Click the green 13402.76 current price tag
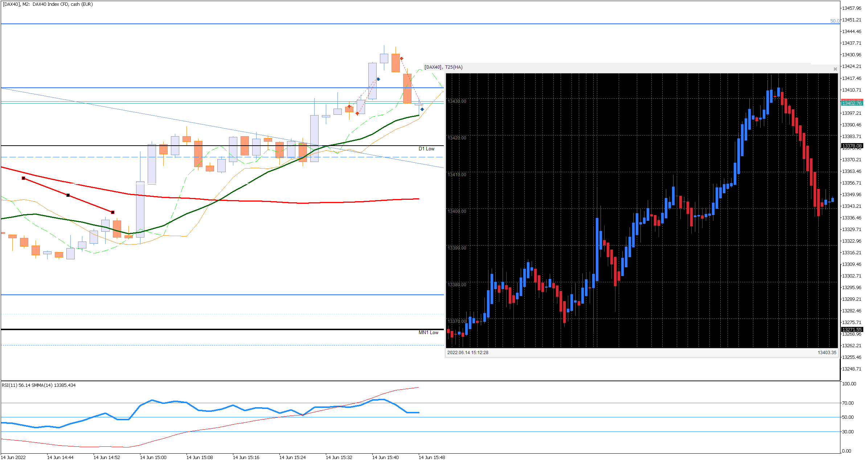Viewport: 868px width, 462px height. pyautogui.click(x=852, y=104)
